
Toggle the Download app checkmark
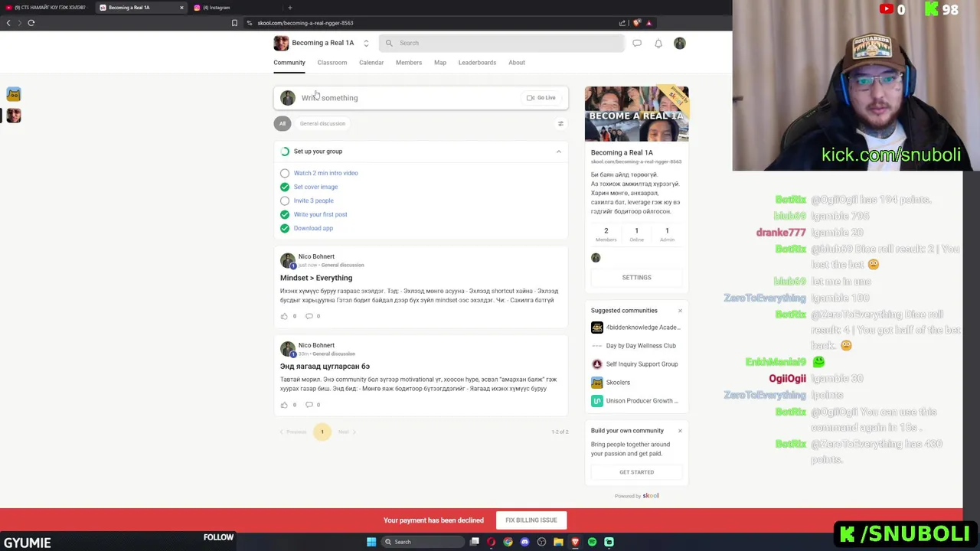[x=285, y=228]
